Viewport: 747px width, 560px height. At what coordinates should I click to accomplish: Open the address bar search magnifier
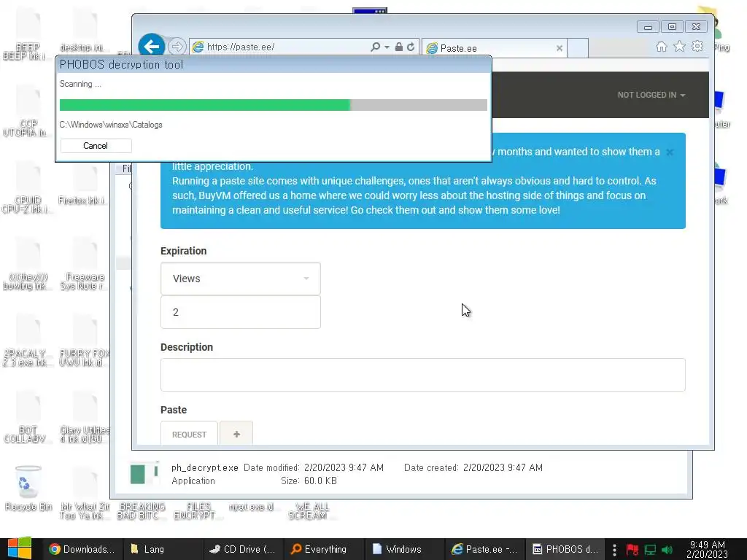[376, 47]
